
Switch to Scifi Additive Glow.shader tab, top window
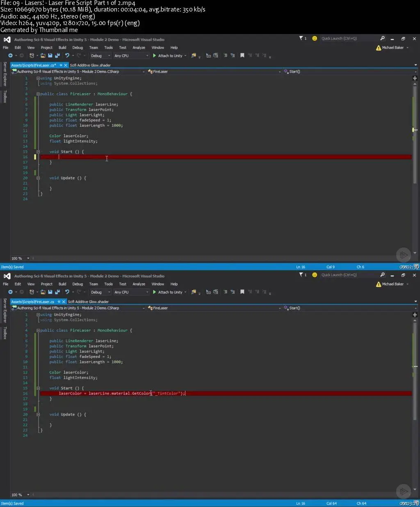pyautogui.click(x=90, y=65)
